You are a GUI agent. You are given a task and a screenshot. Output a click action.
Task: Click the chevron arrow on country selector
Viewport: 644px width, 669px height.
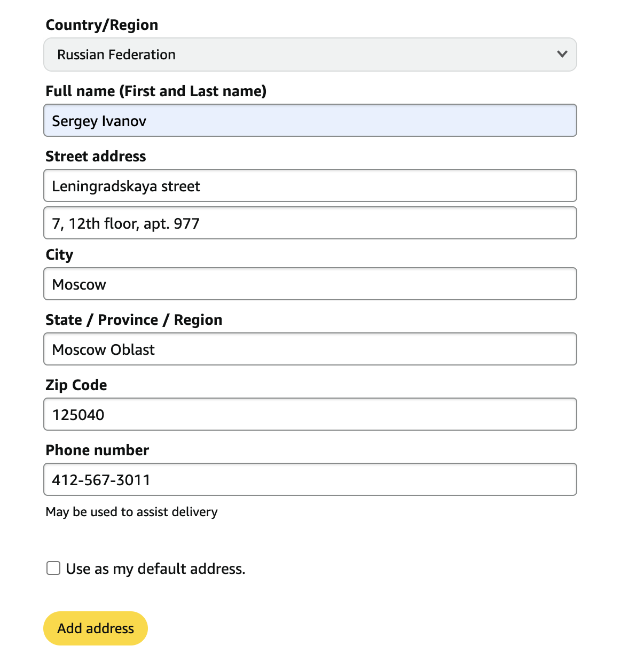(562, 54)
